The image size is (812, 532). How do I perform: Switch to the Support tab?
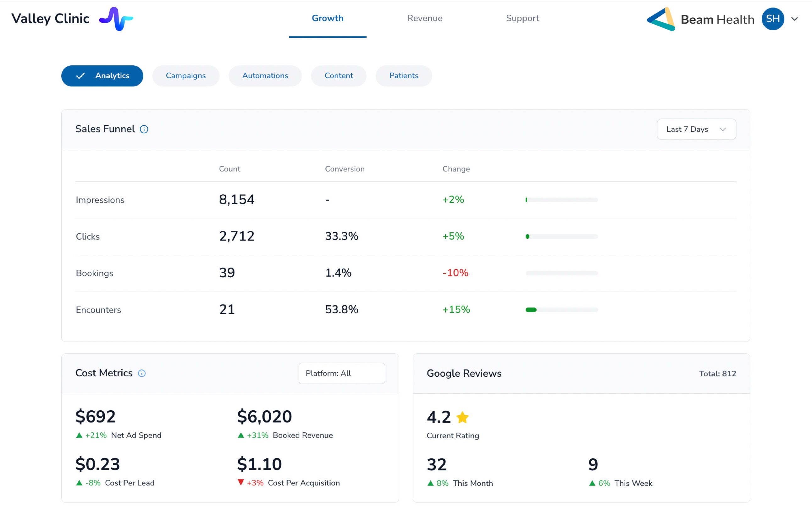click(x=522, y=19)
